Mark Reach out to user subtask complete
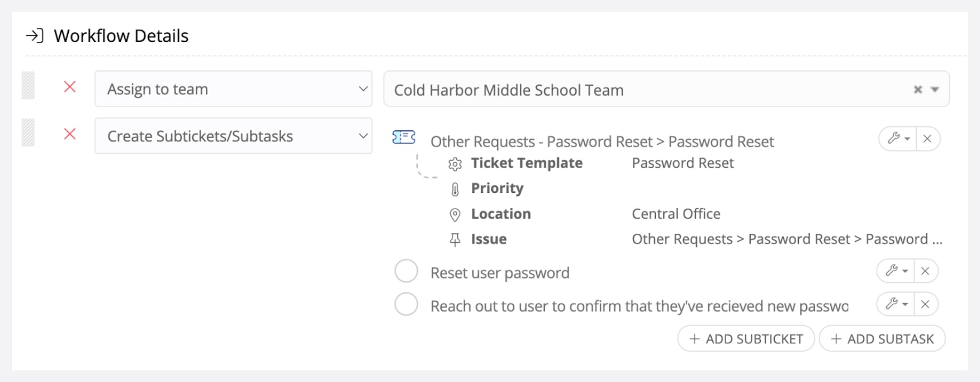The height and width of the screenshot is (382, 980). point(406,304)
